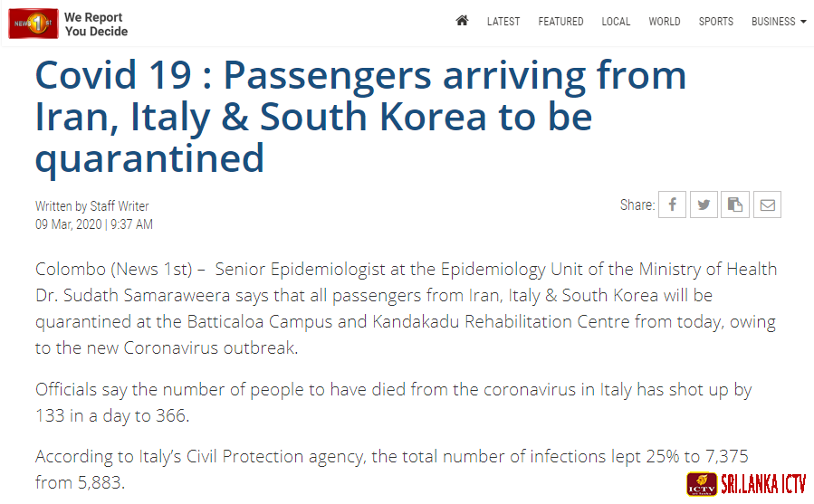Screen dimensions: 814x504
Task: Go to WORLD news
Action: [x=665, y=22]
